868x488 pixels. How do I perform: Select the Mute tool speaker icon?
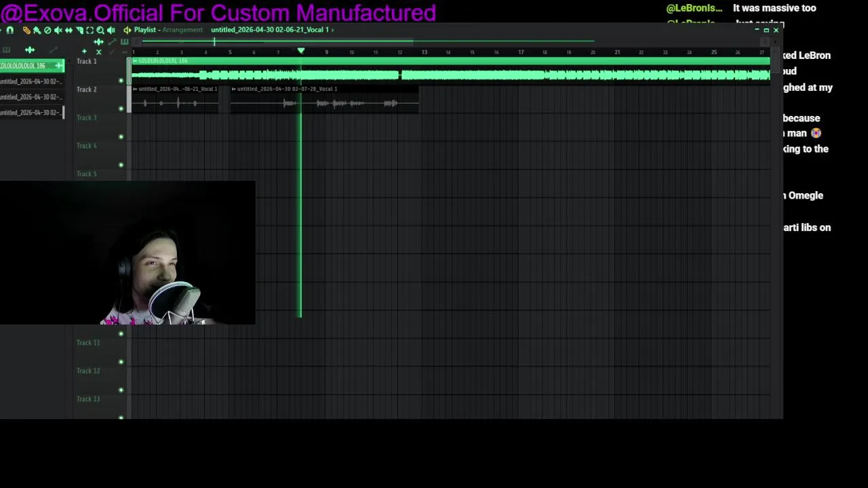click(58, 30)
